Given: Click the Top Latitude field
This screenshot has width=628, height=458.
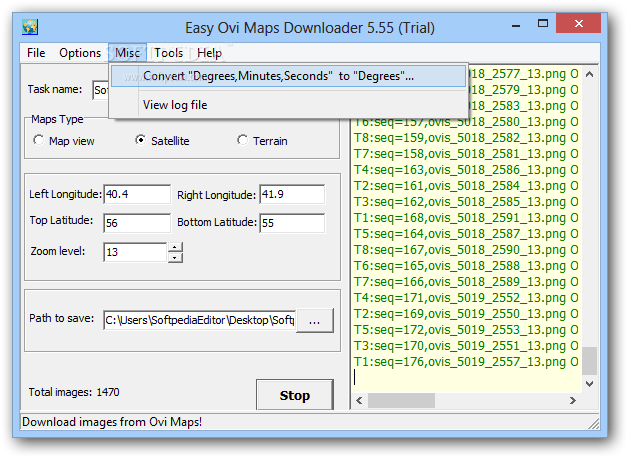Looking at the screenshot, I should (137, 223).
